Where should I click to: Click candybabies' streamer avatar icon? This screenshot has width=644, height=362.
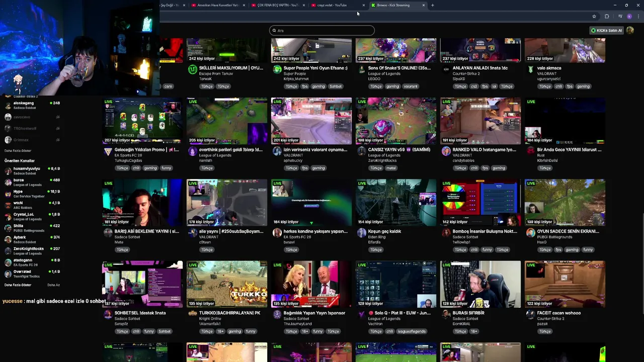pyautogui.click(x=446, y=151)
